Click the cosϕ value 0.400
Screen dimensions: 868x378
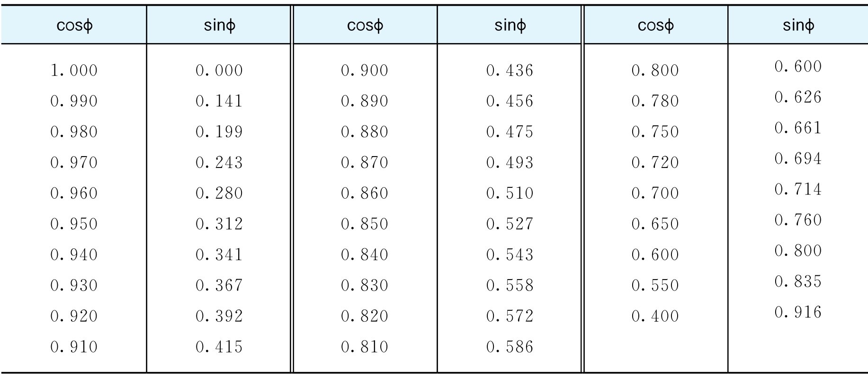[x=655, y=316]
